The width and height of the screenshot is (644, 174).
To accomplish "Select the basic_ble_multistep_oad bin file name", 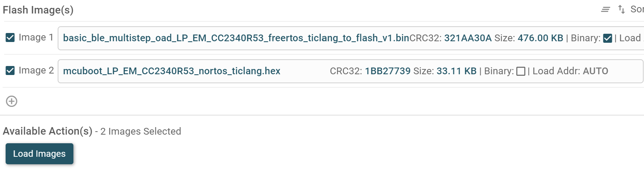I will (x=236, y=38).
